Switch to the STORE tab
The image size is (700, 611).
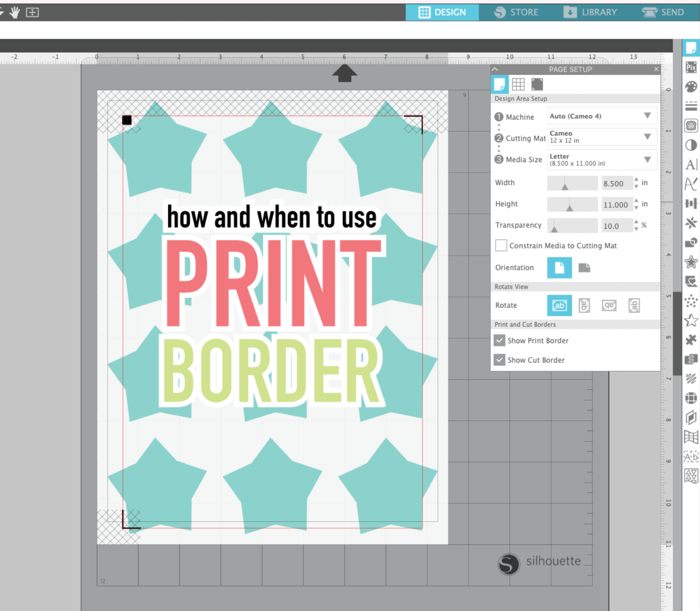click(516, 12)
